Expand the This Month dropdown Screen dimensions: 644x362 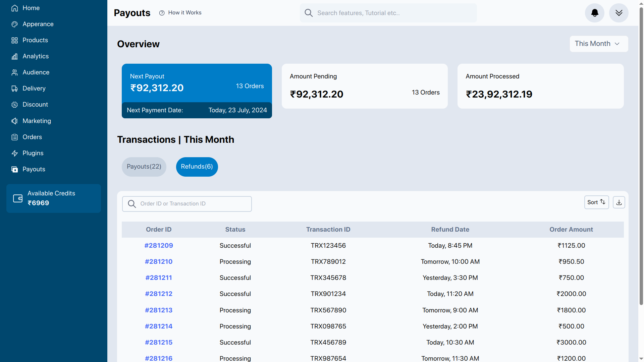tap(598, 44)
